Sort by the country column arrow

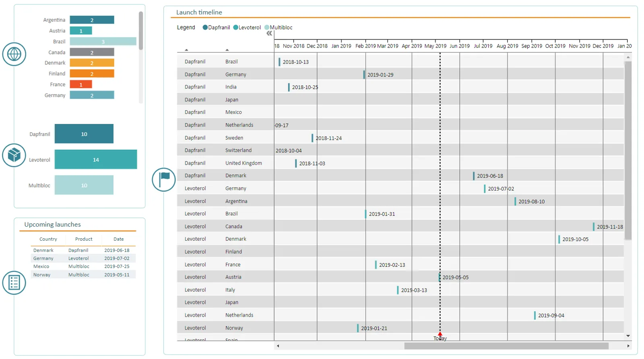click(227, 50)
